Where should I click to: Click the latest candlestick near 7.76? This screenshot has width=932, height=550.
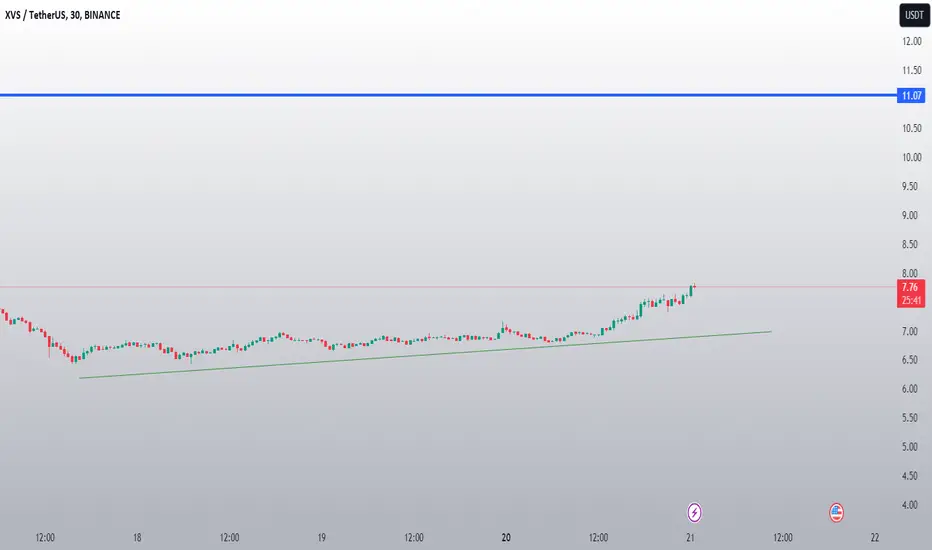[x=694, y=287]
